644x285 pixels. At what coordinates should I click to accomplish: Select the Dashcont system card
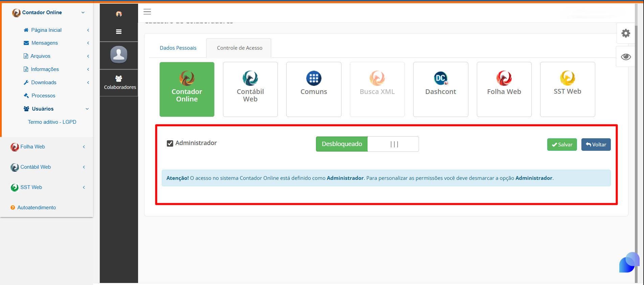tap(441, 89)
